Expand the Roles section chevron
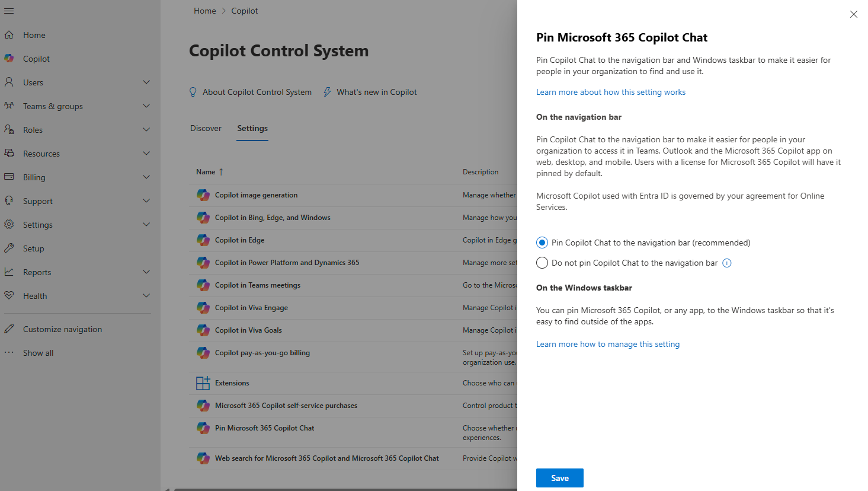The height and width of the screenshot is (491, 868). click(x=146, y=130)
